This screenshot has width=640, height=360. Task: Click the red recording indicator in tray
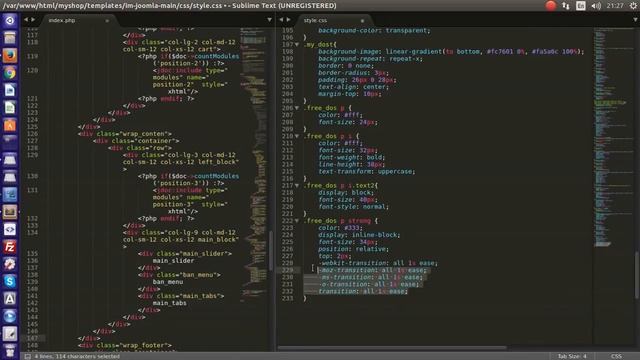tap(551, 5)
